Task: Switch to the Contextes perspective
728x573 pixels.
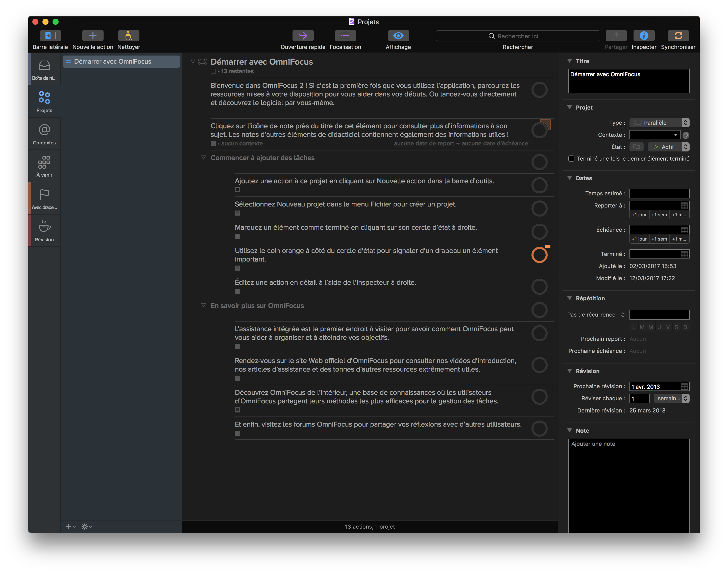Action: [44, 134]
